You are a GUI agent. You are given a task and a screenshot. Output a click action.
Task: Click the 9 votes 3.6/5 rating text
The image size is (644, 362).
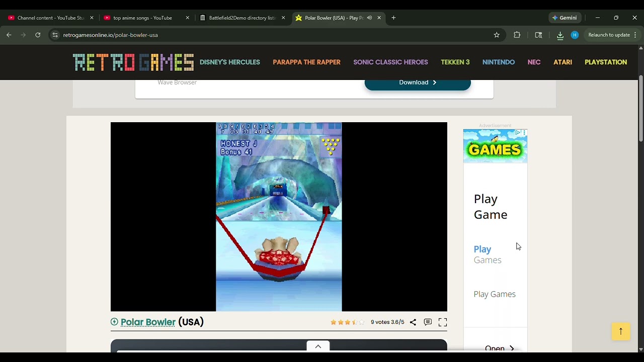(387, 322)
